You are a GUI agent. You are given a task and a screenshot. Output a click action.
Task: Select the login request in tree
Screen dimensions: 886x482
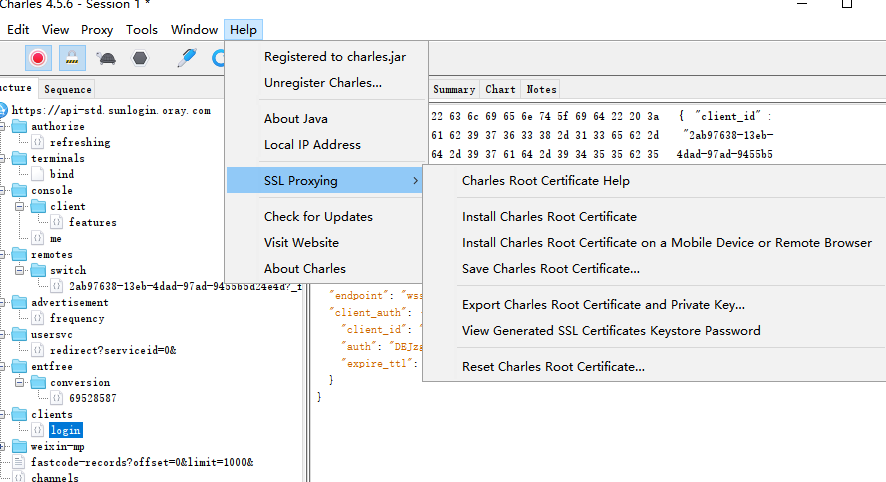point(65,430)
